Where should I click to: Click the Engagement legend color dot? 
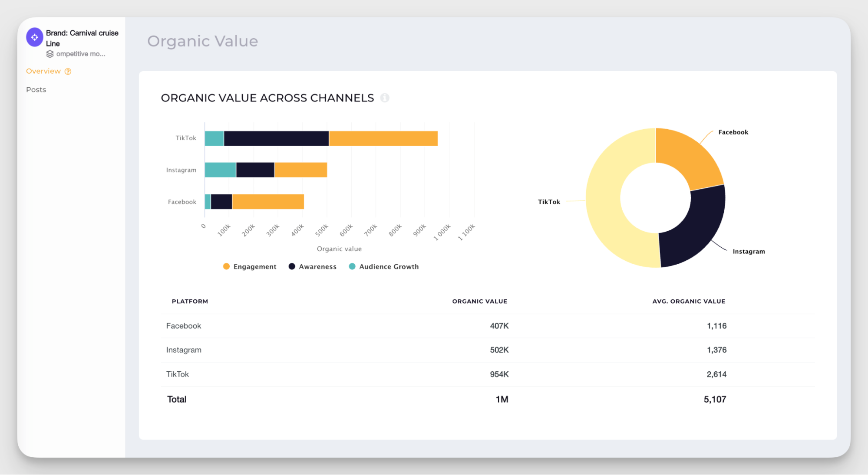[x=226, y=266]
